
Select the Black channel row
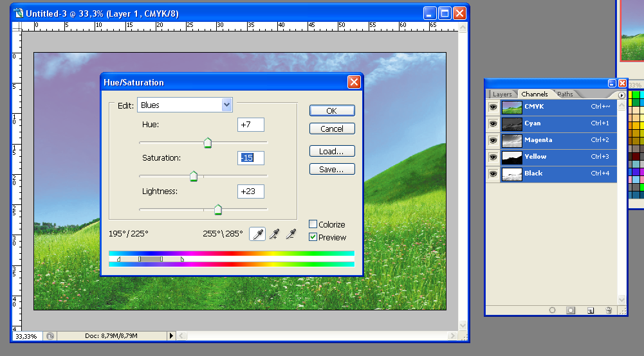coord(558,174)
